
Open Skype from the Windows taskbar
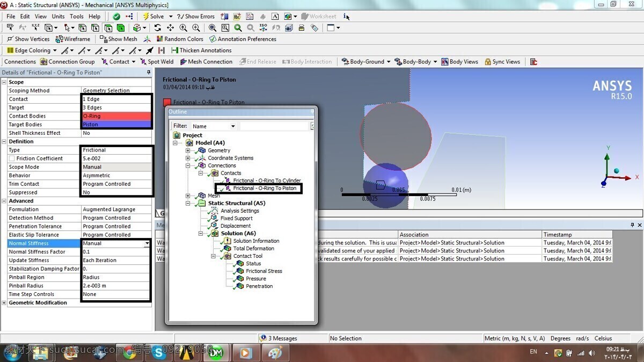[159, 353]
